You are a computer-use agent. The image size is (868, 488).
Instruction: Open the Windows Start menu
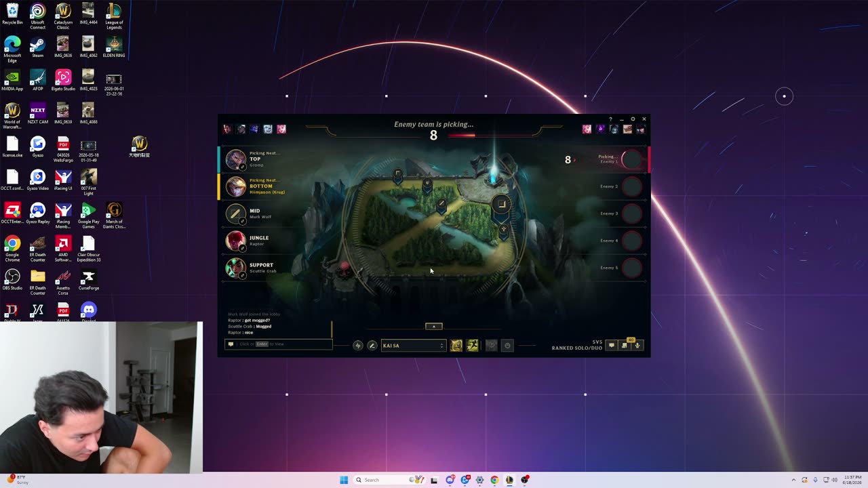tap(344, 480)
